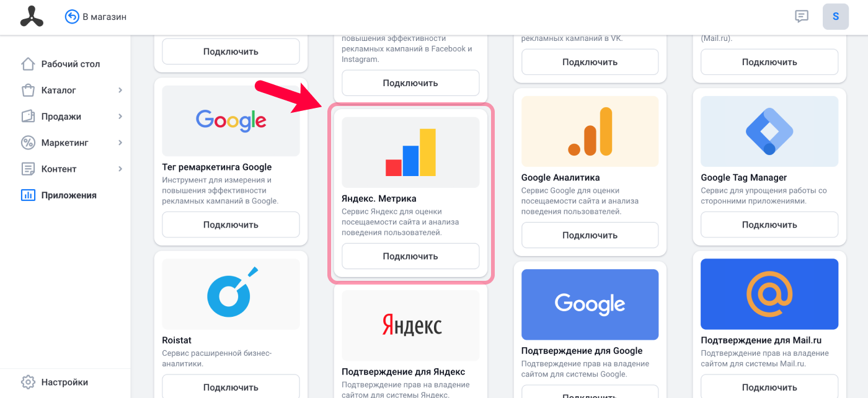
Task: Open the chat messages icon
Action: [802, 17]
